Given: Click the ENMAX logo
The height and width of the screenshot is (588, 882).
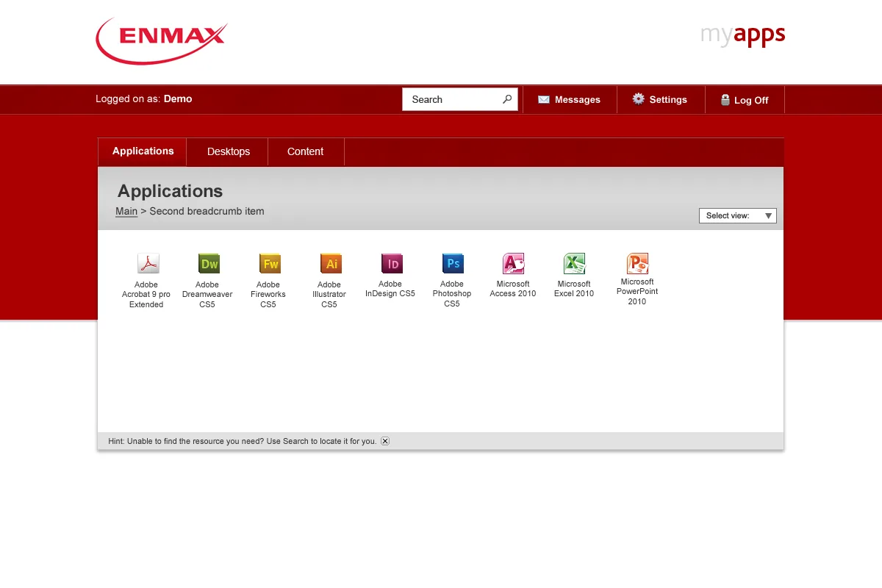Looking at the screenshot, I should (x=162, y=41).
